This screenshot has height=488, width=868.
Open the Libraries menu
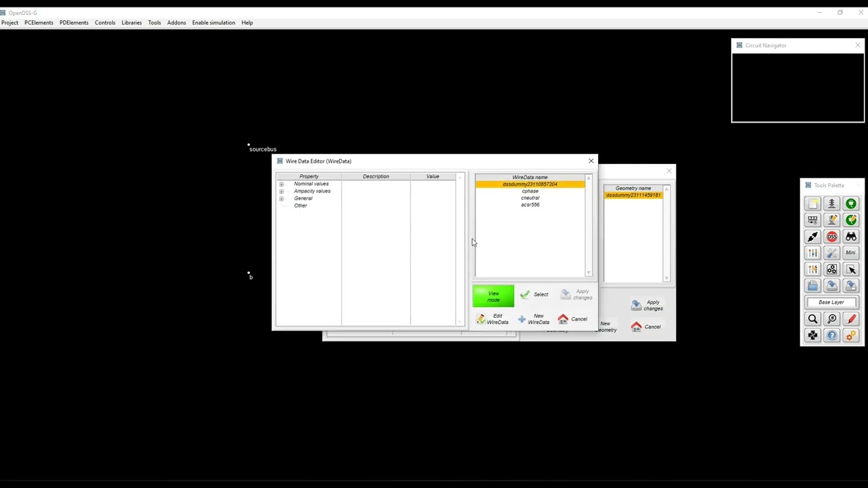(x=132, y=22)
